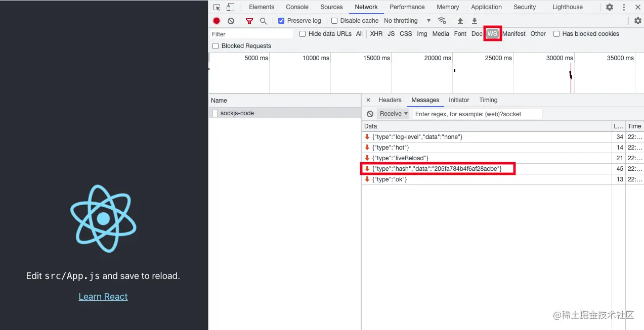Screen dimensions: 644x330
Task: Open the DevTools three-dot menu
Action: [624, 7]
